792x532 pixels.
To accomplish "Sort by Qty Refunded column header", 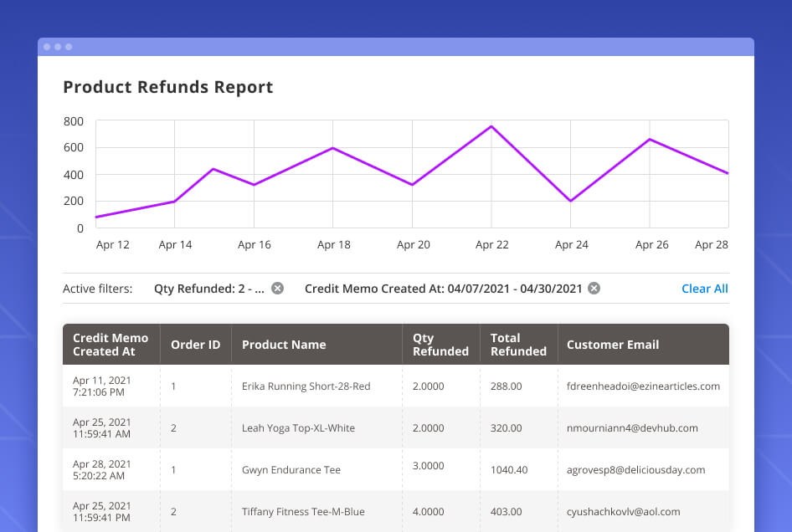I will click(440, 345).
